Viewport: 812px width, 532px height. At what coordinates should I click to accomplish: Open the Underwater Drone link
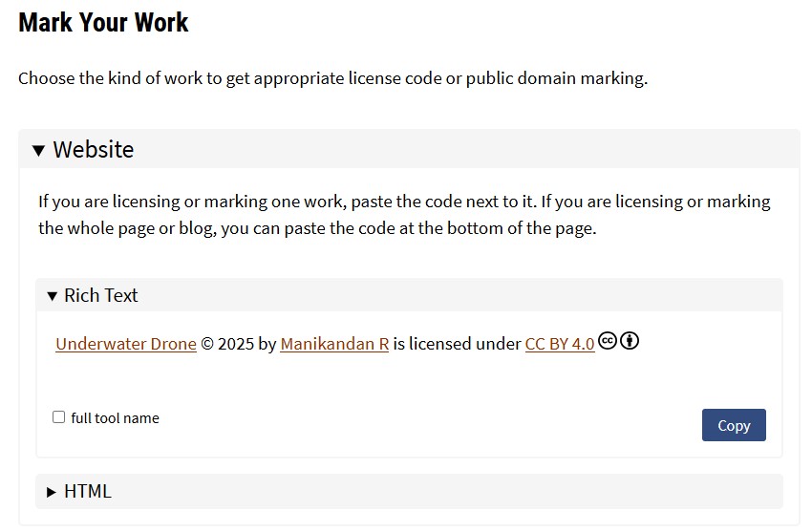pos(126,344)
